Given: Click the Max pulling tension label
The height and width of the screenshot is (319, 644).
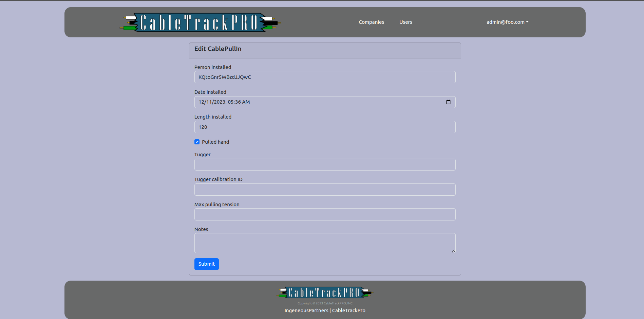Looking at the screenshot, I should (217, 205).
